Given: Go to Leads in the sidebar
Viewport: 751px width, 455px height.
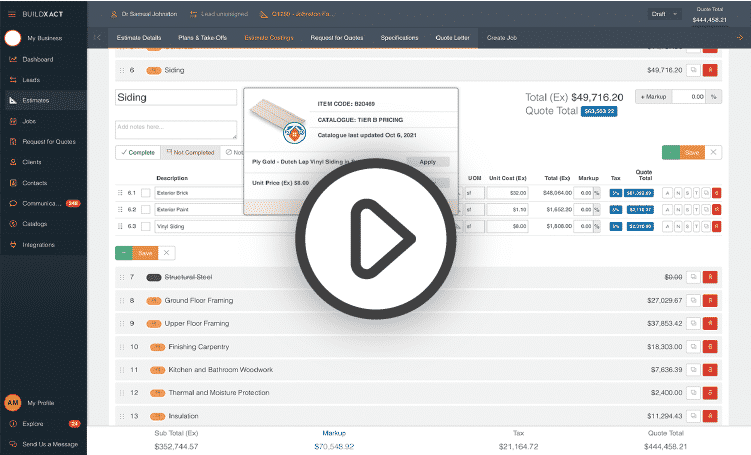Looking at the screenshot, I should pos(31,79).
